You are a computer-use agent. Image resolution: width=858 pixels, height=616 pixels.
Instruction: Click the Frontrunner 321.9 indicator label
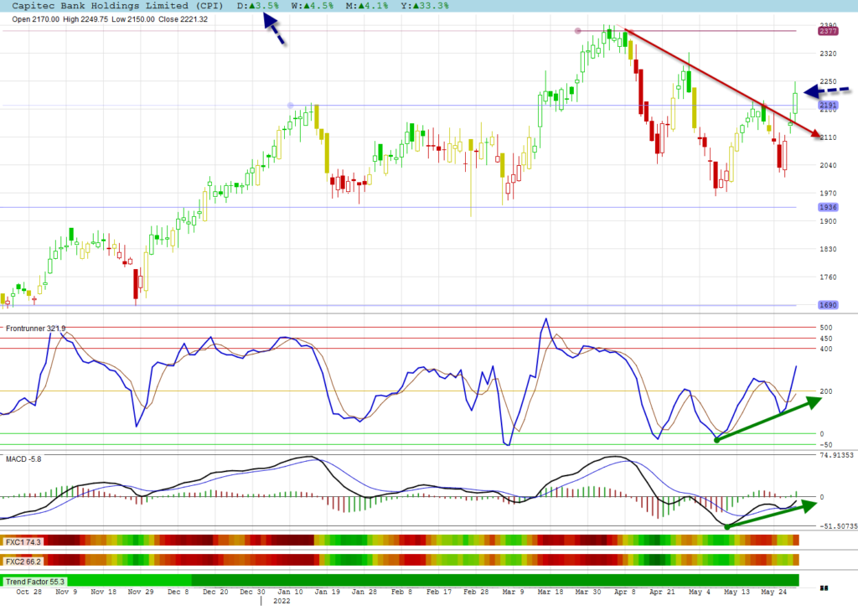pos(35,329)
